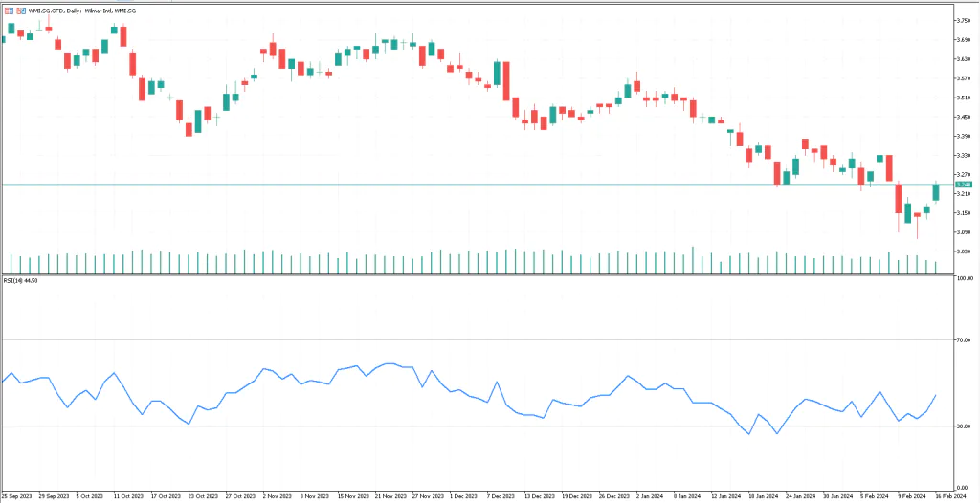This screenshot has height=503, width=980.
Task: Click the 30.00 RSI level label
Action: click(x=965, y=426)
